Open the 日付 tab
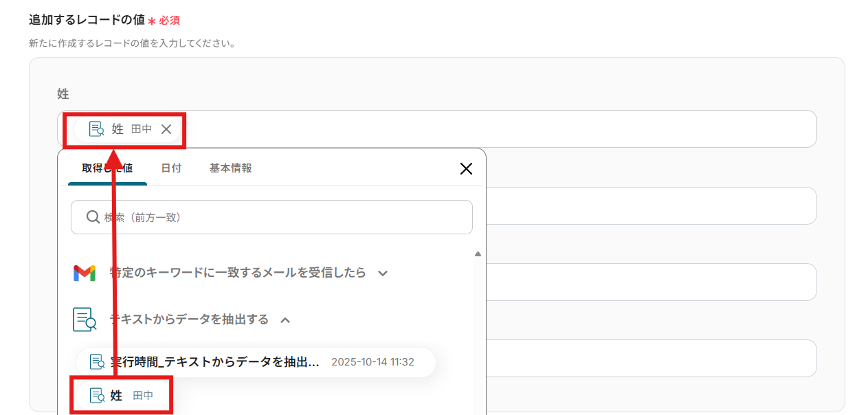 pyautogui.click(x=171, y=168)
